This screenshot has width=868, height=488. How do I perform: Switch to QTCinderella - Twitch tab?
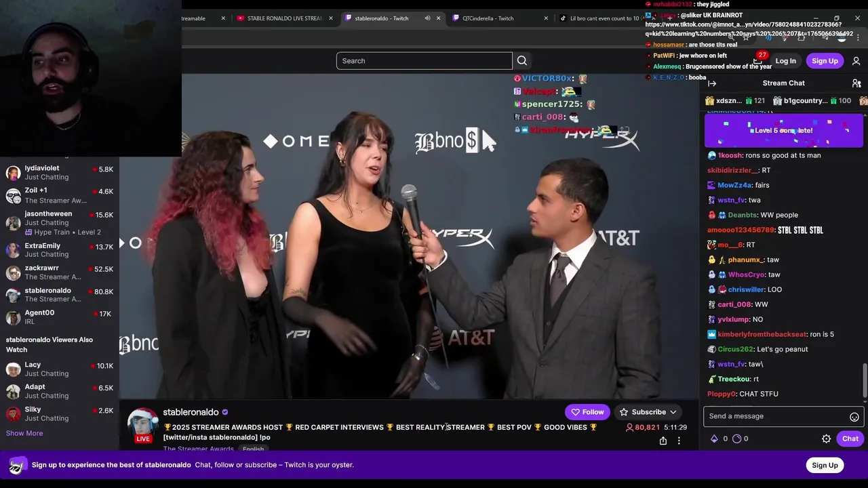pyautogui.click(x=495, y=18)
